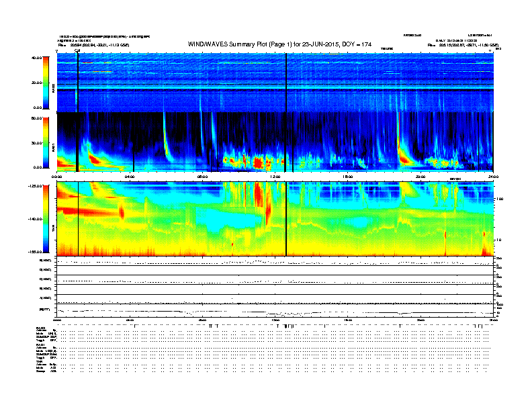
Task: Click the 08:00 tick below RAD1 panel
Action: 202,177
